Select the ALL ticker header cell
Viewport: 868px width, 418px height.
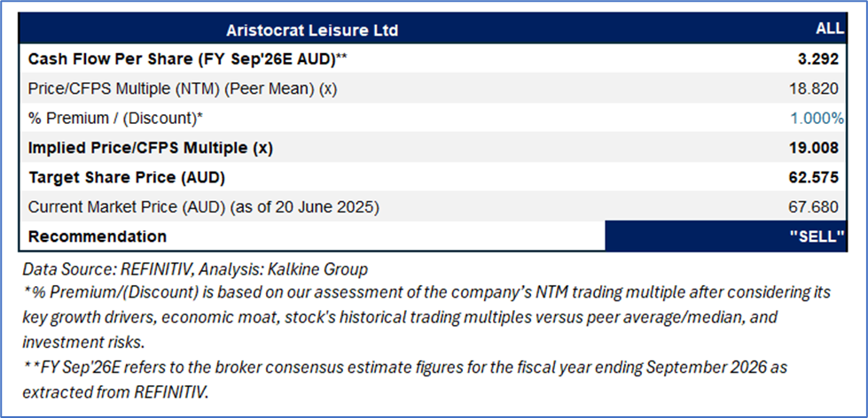pyautogui.click(x=829, y=29)
